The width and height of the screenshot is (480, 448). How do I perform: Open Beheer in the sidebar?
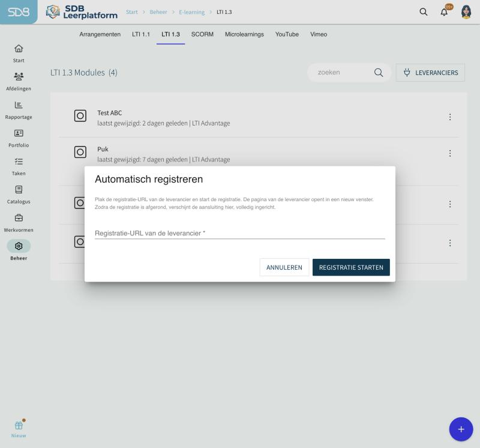[19, 250]
